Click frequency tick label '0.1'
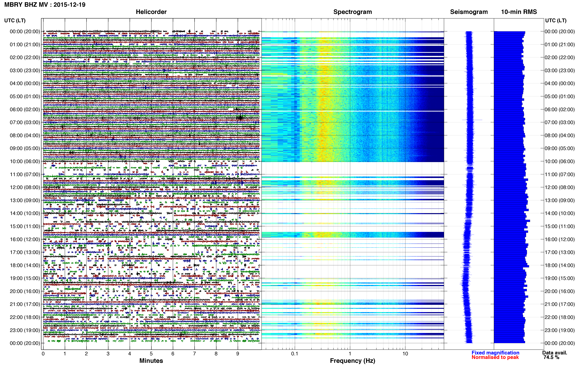 pyautogui.click(x=295, y=354)
